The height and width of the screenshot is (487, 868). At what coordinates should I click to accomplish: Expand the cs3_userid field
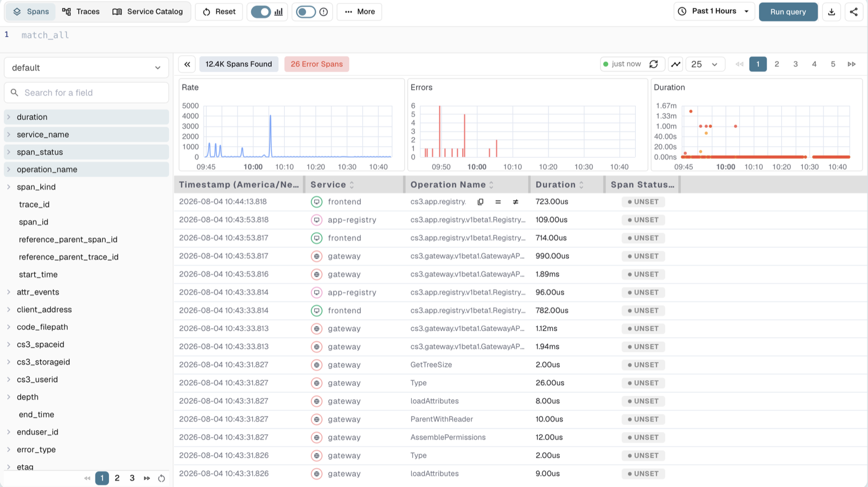click(x=9, y=380)
